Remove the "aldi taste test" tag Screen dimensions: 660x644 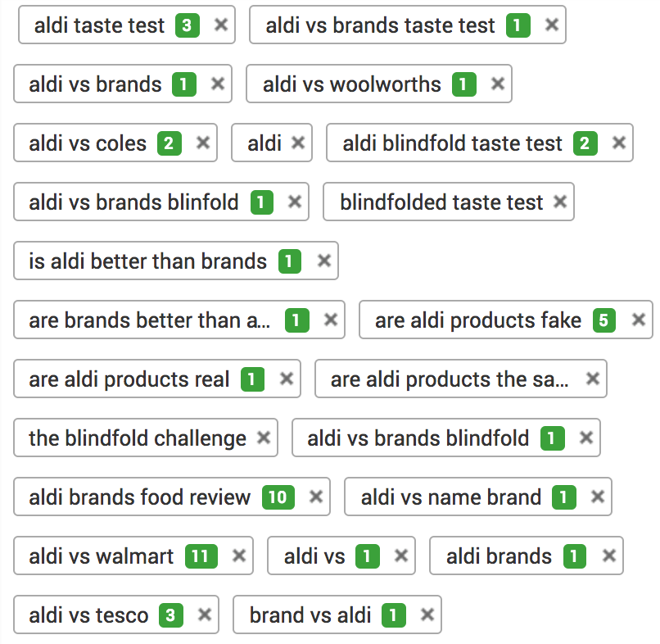pos(219,25)
